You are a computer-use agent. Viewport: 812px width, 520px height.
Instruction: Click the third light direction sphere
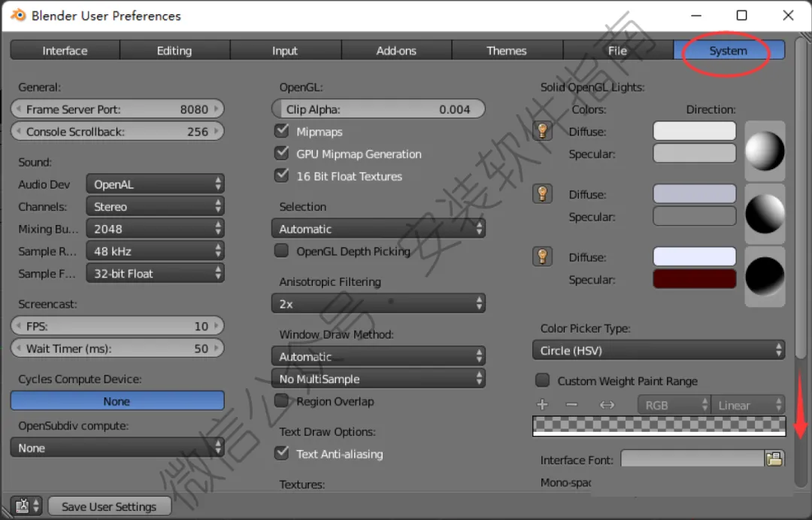765,276
